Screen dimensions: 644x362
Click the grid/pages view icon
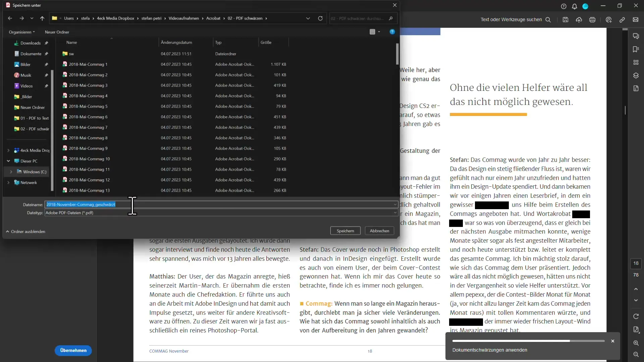(636, 63)
